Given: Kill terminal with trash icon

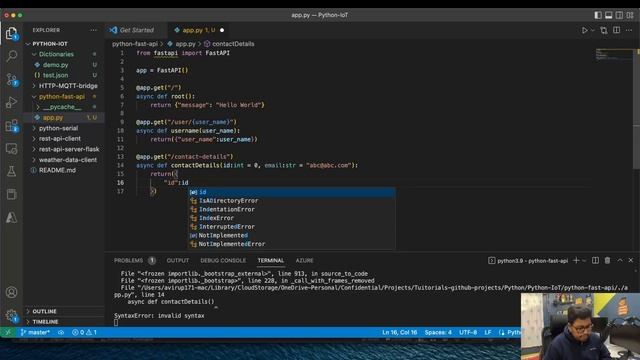Looking at the screenshot, I should (607, 260).
